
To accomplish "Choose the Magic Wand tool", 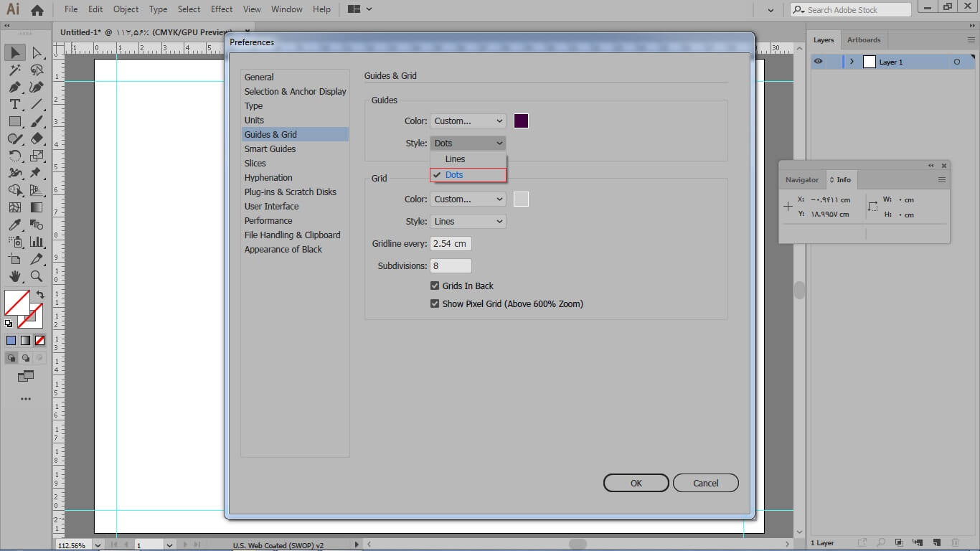I will coord(14,70).
